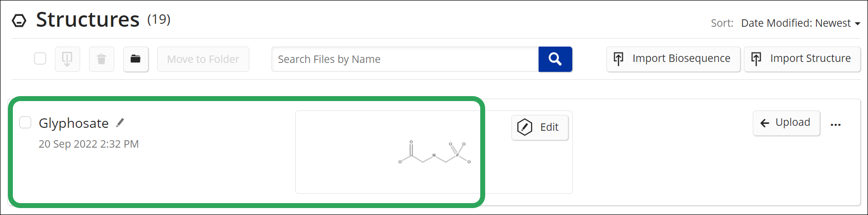Click the download icon in toolbar
Screen dimensions: 868x215
click(x=67, y=59)
